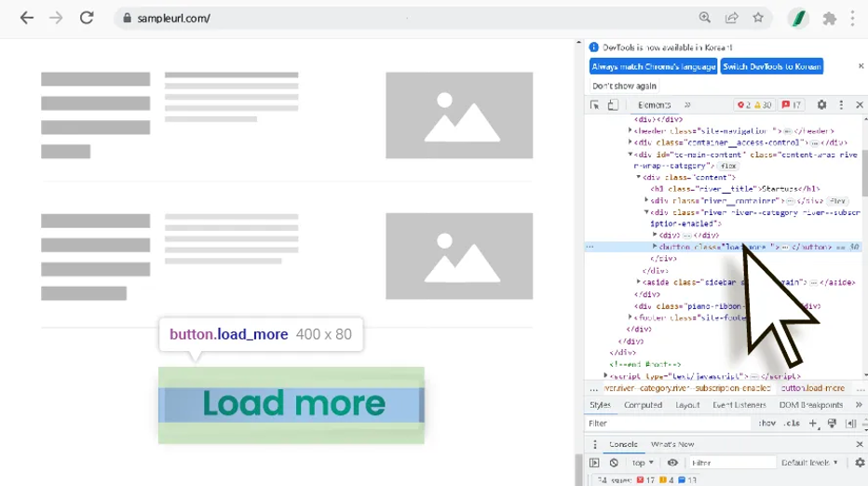Clear the console
The image size is (868, 486).
coord(614,463)
